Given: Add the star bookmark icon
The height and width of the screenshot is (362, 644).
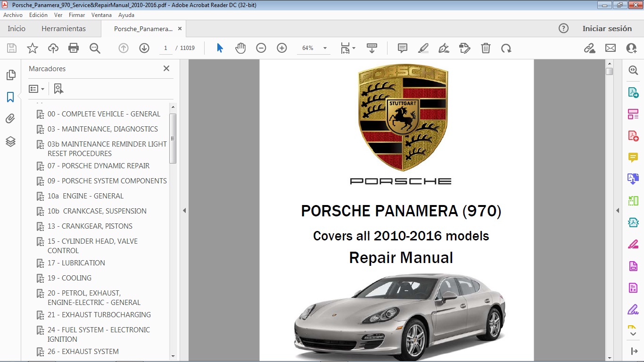Looking at the screenshot, I should point(33,48).
